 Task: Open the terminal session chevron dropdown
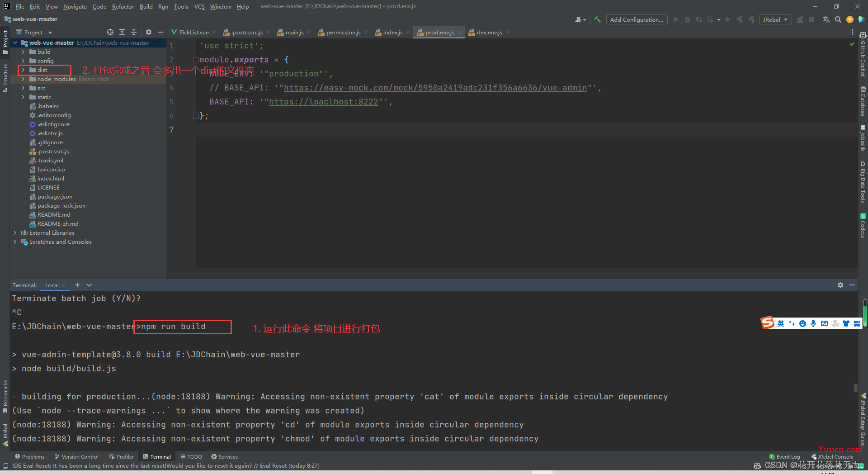89,285
